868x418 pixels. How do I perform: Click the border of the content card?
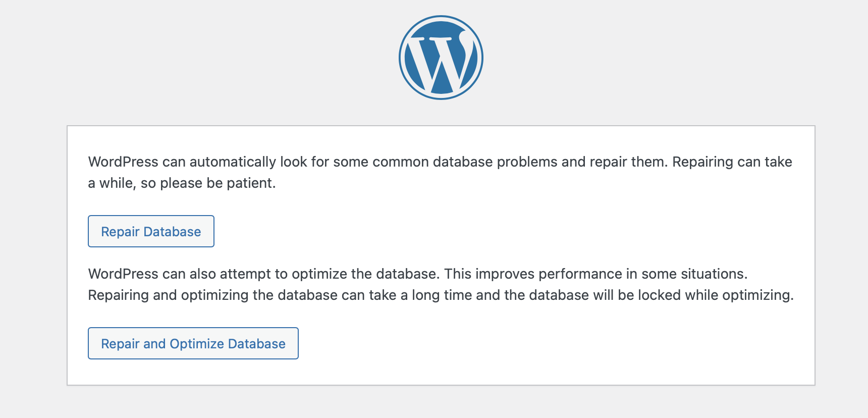click(441, 126)
